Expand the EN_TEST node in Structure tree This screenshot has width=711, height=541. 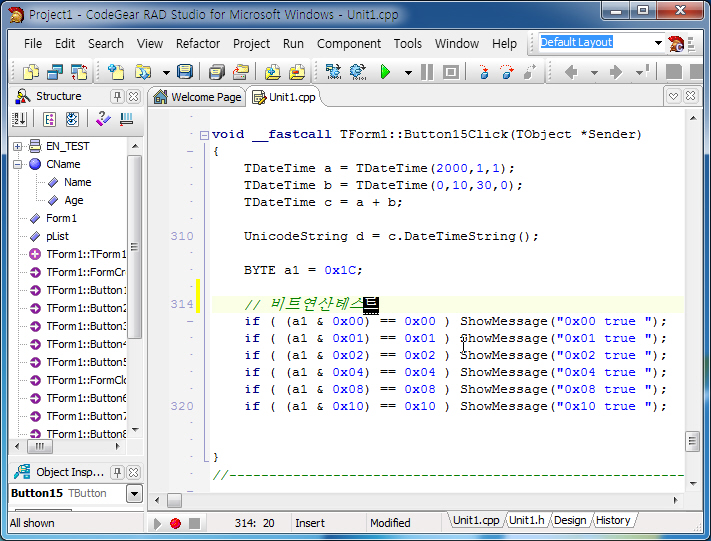[x=18, y=146]
